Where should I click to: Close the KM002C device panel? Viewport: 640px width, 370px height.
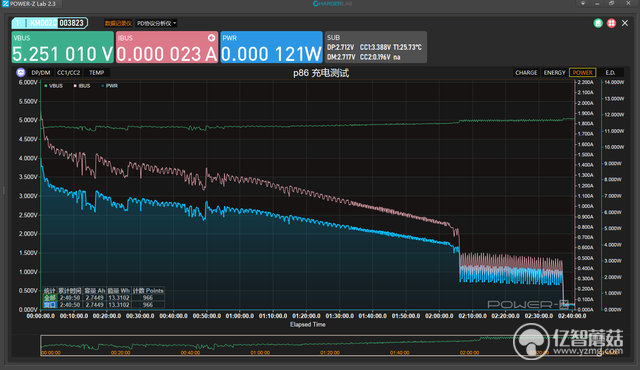(625, 23)
